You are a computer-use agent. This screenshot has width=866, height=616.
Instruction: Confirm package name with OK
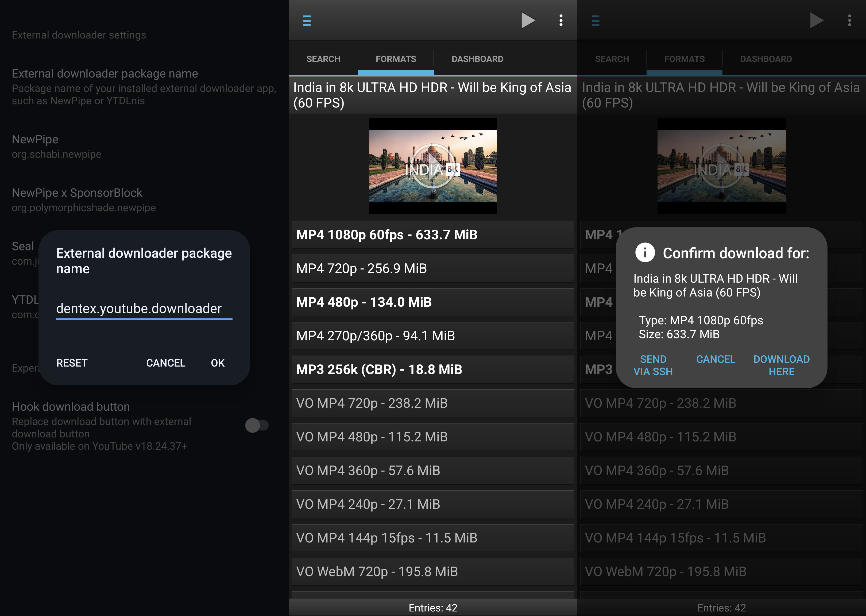[218, 363]
